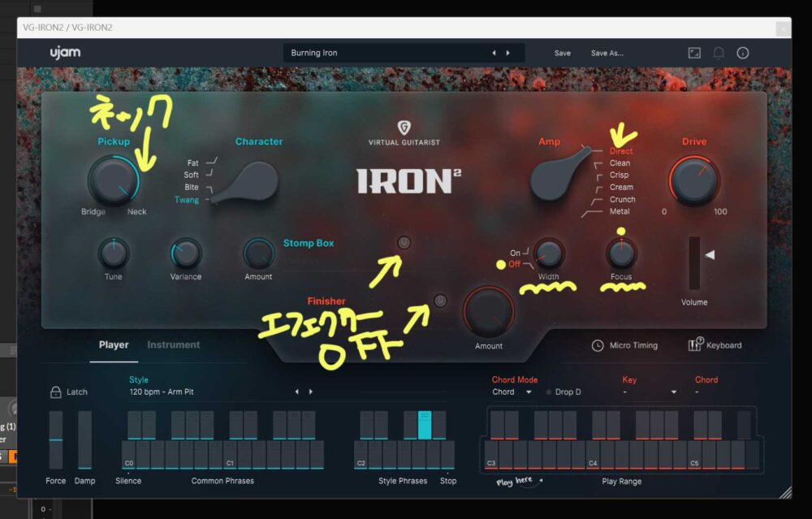This screenshot has width=812, height=519.
Task: Choose the Cream amp
Action: [621, 187]
